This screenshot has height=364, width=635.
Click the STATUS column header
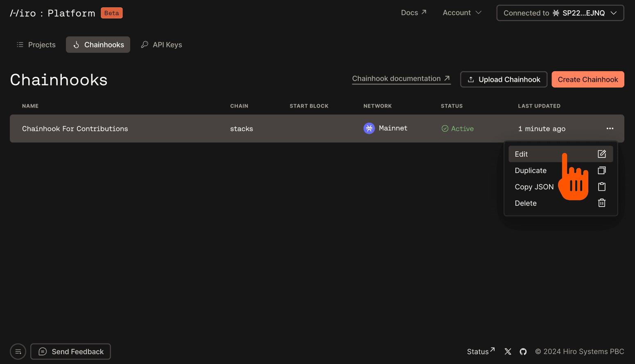(x=452, y=106)
